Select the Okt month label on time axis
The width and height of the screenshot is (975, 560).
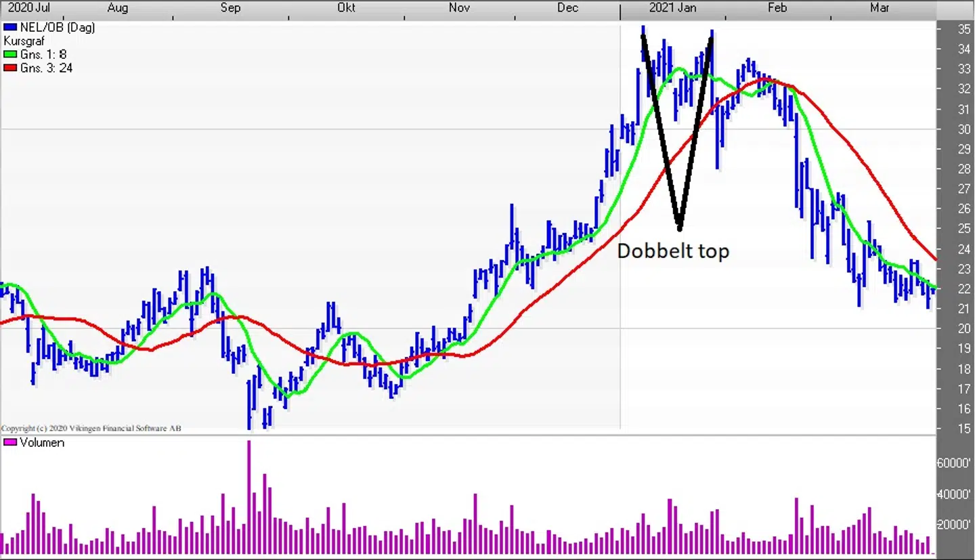click(x=346, y=7)
